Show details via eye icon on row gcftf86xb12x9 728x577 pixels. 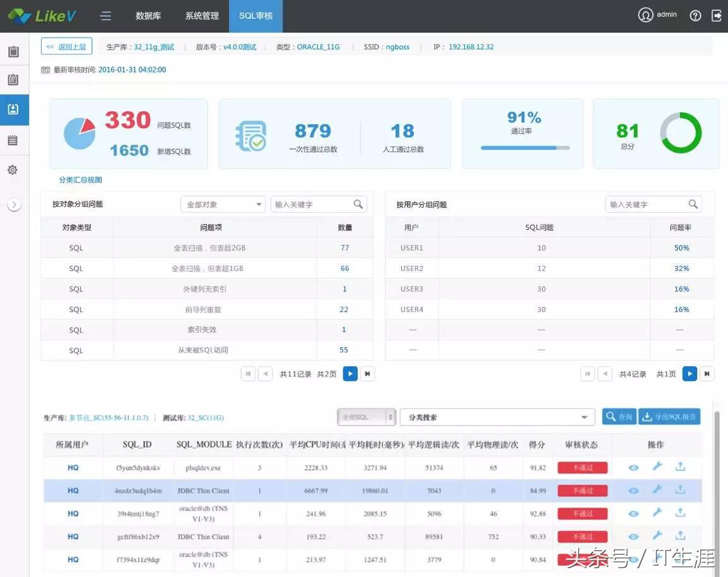pos(633,537)
